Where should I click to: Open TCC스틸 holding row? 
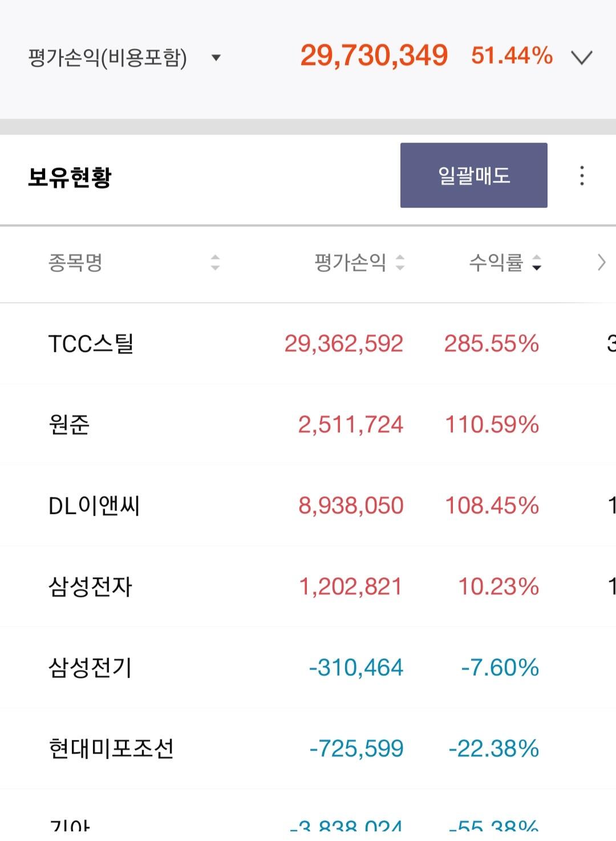click(91, 344)
